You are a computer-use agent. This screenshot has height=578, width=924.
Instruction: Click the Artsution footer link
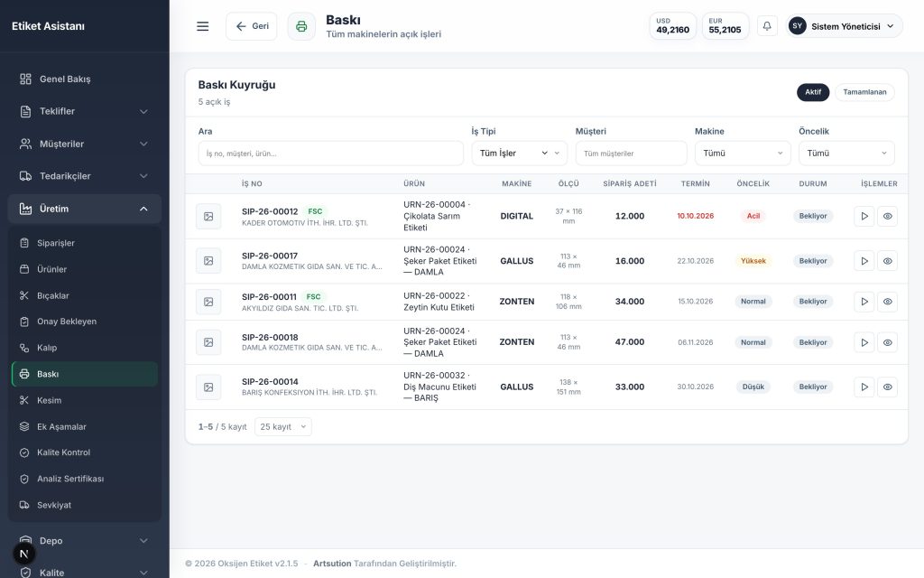[x=332, y=564]
